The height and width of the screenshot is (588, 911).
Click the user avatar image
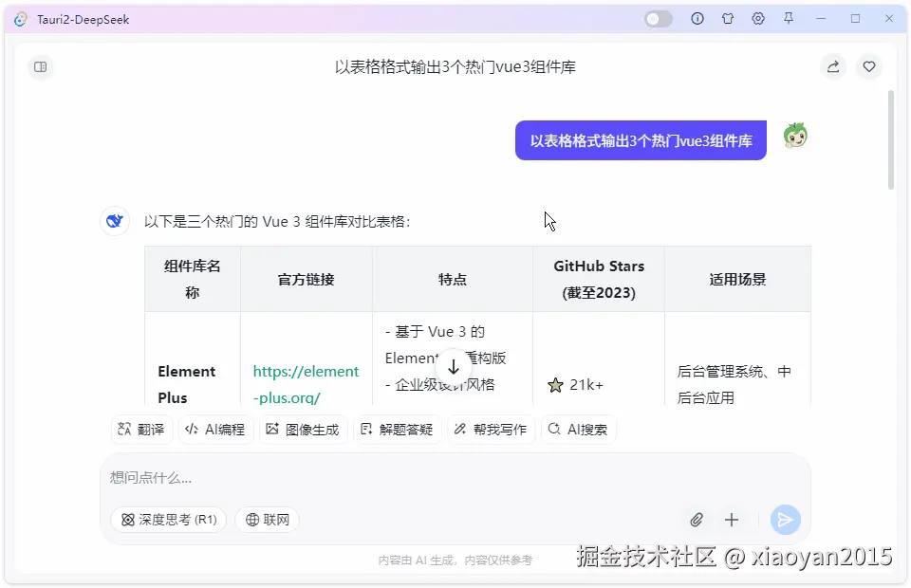(795, 137)
